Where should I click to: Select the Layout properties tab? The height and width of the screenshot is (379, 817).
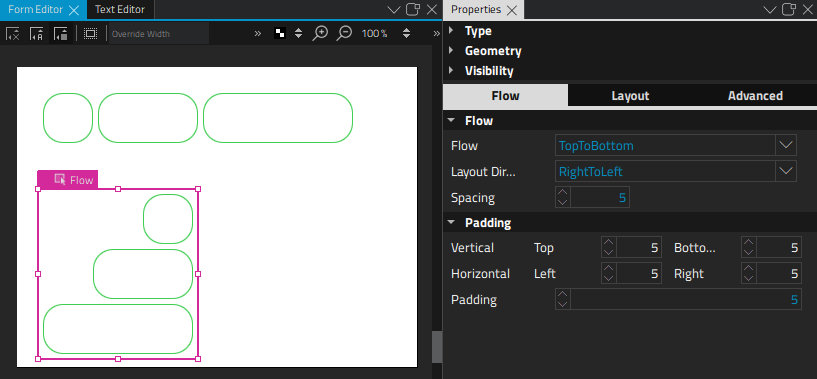pyautogui.click(x=630, y=96)
